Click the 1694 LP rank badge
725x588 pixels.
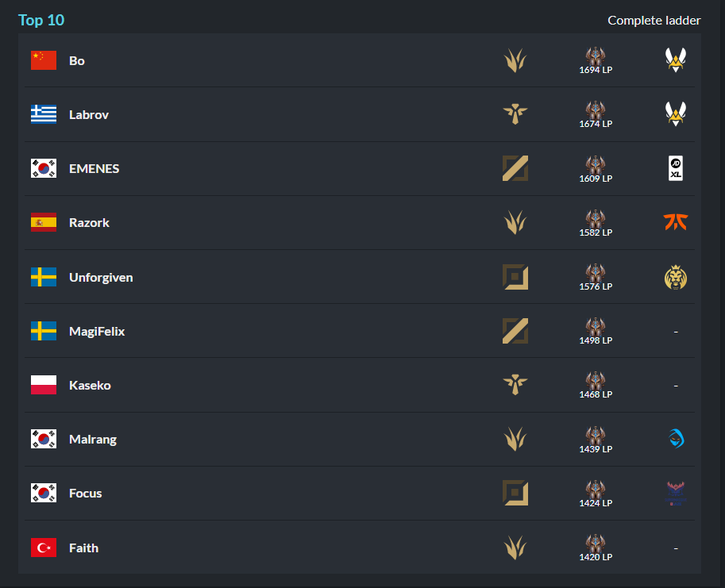(x=596, y=60)
